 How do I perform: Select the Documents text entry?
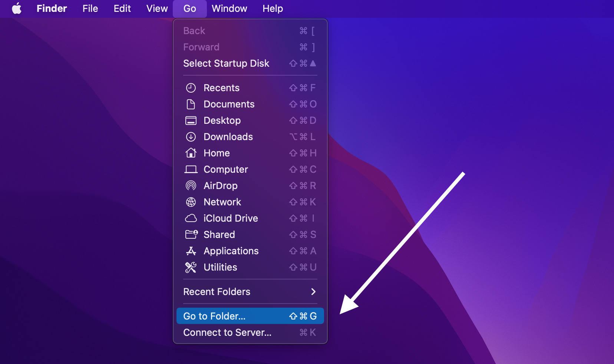(x=229, y=104)
